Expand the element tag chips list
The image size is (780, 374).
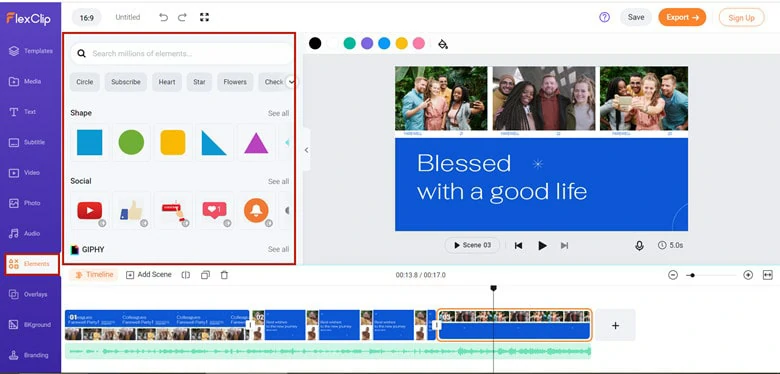tap(291, 82)
